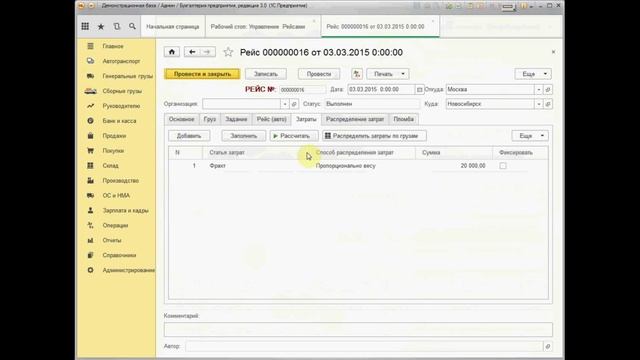Open the Отчеты section
The image size is (640, 360).
pos(112,240)
